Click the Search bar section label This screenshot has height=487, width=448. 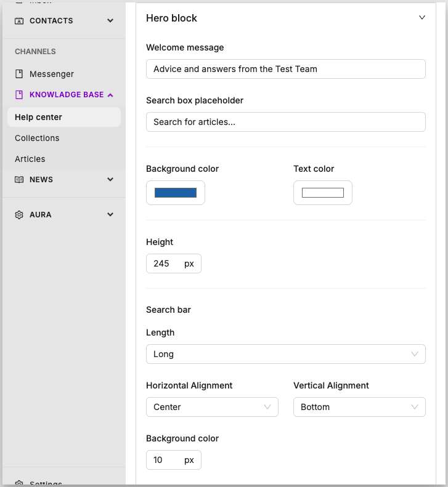tap(168, 310)
